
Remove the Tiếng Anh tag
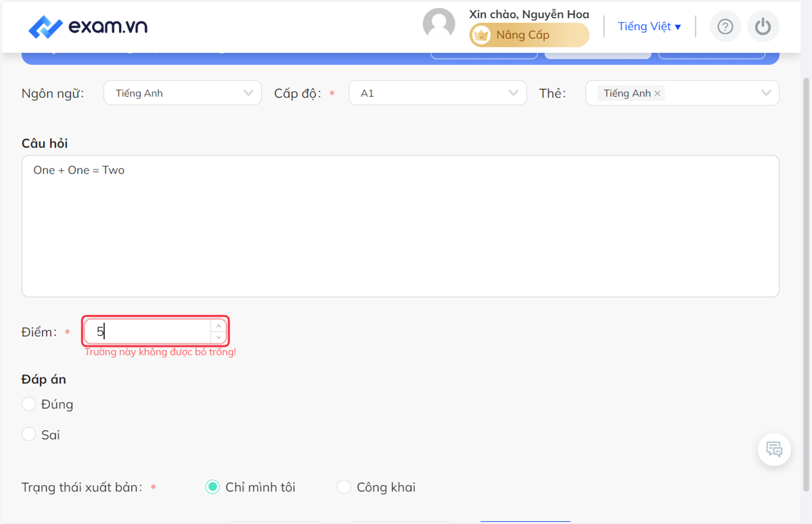pyautogui.click(x=657, y=93)
